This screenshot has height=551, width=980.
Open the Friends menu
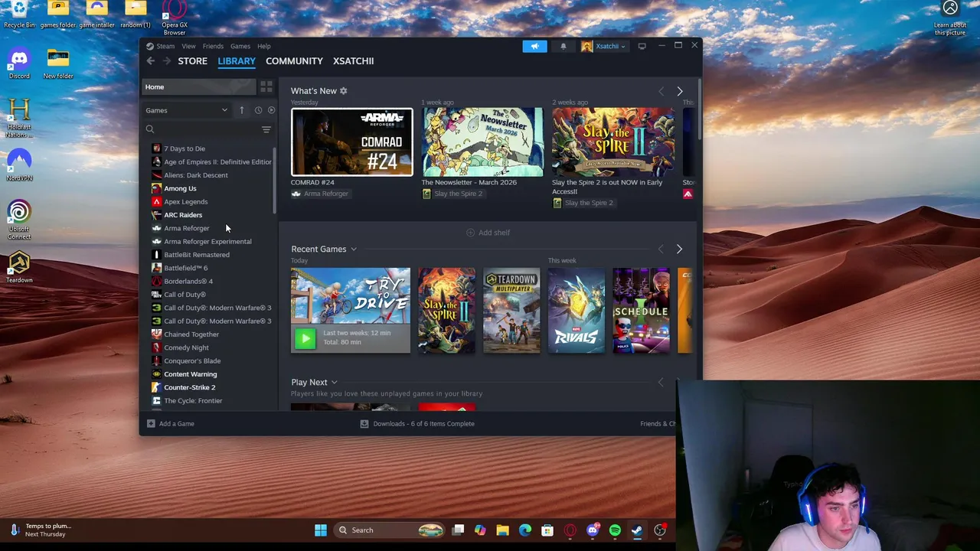[x=213, y=46]
